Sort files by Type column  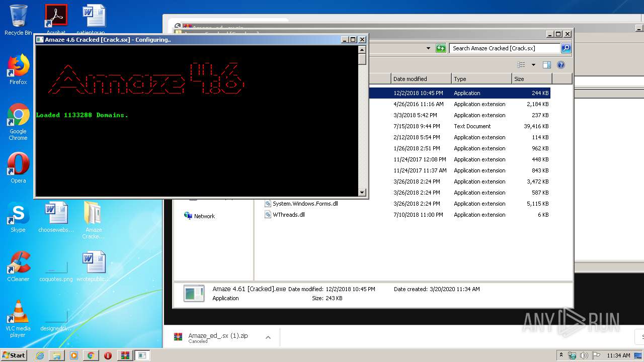click(x=481, y=79)
